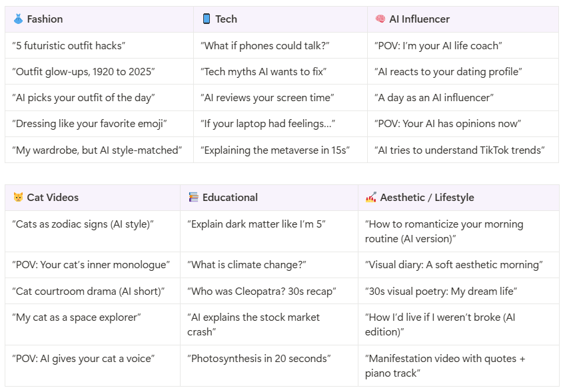Click the icon beside Aesthetic / Lifestyle

coord(370,197)
